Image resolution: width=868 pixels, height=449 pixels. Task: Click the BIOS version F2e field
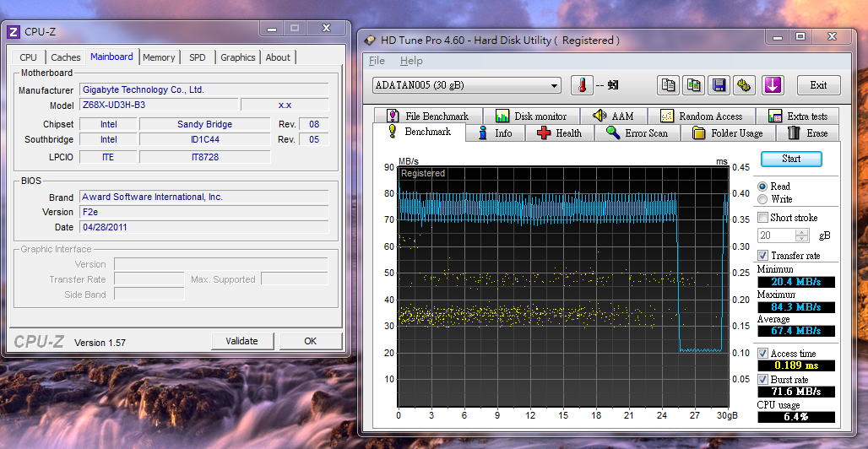click(x=204, y=212)
